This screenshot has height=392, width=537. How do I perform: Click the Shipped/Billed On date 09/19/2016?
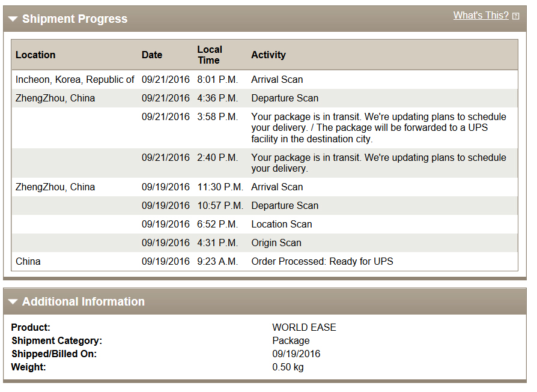point(296,354)
